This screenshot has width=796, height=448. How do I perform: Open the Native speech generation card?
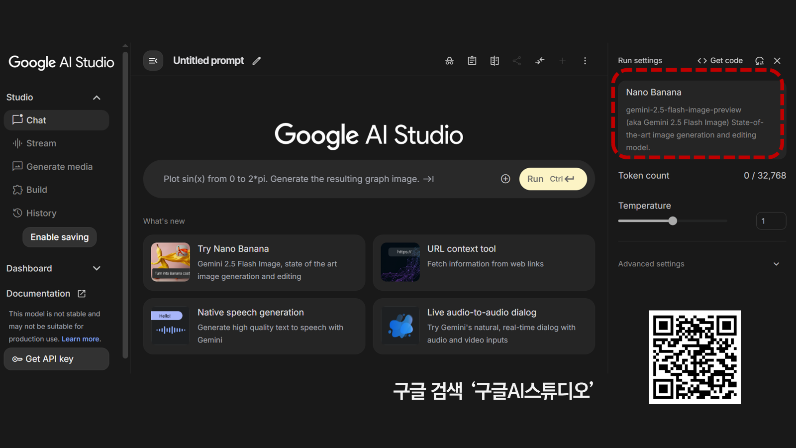tap(254, 326)
